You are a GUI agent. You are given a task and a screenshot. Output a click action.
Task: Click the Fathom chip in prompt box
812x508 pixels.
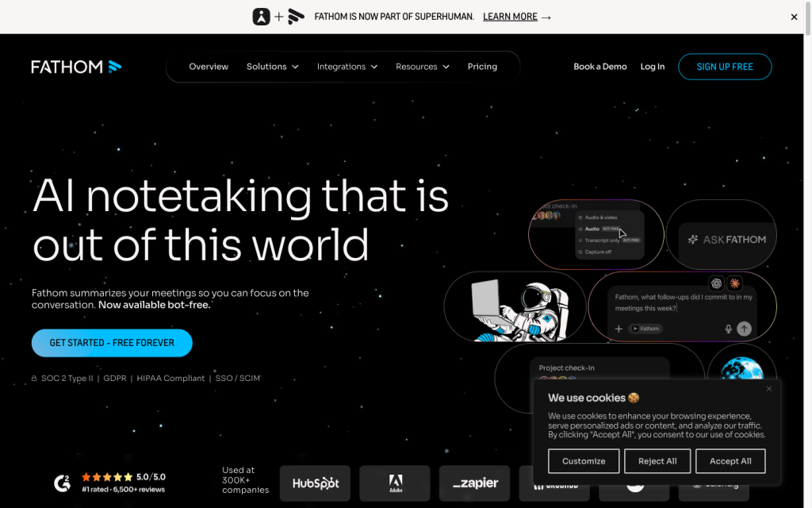645,329
